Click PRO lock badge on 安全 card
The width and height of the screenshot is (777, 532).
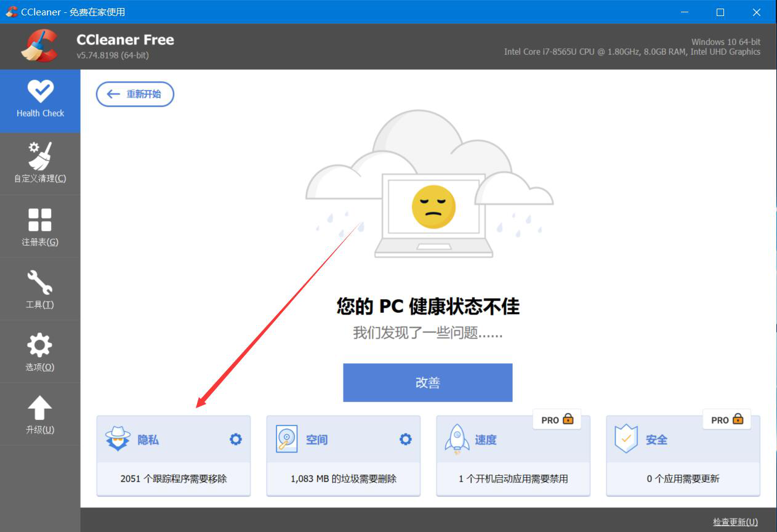pyautogui.click(x=728, y=419)
